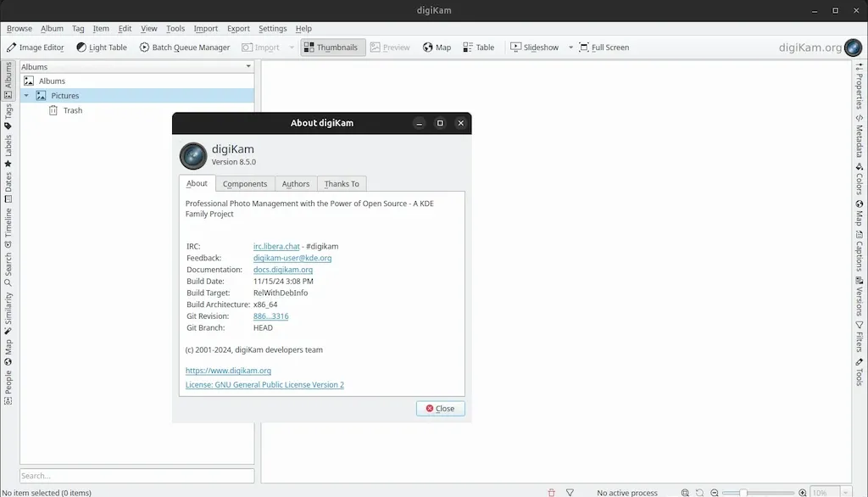The height and width of the screenshot is (497, 868).
Task: Open the Map right sidebar tab
Action: (860, 212)
